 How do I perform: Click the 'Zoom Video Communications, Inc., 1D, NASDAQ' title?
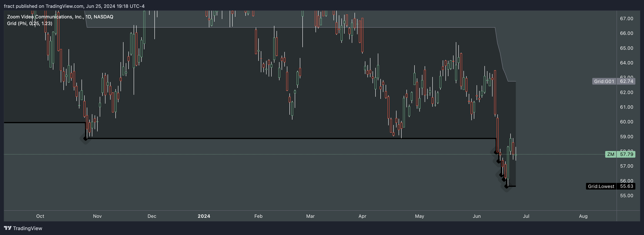coord(60,17)
